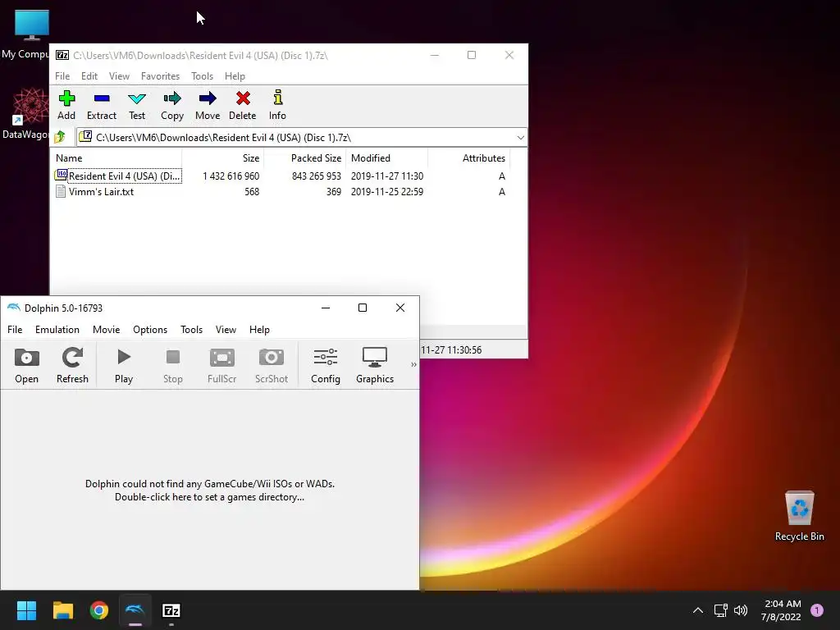This screenshot has height=630, width=840.
Task: Open the Tools menu in 7-Zip
Action: pos(202,76)
